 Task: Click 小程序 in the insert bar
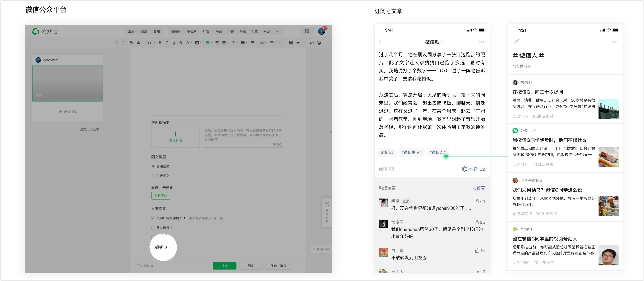tap(191, 31)
